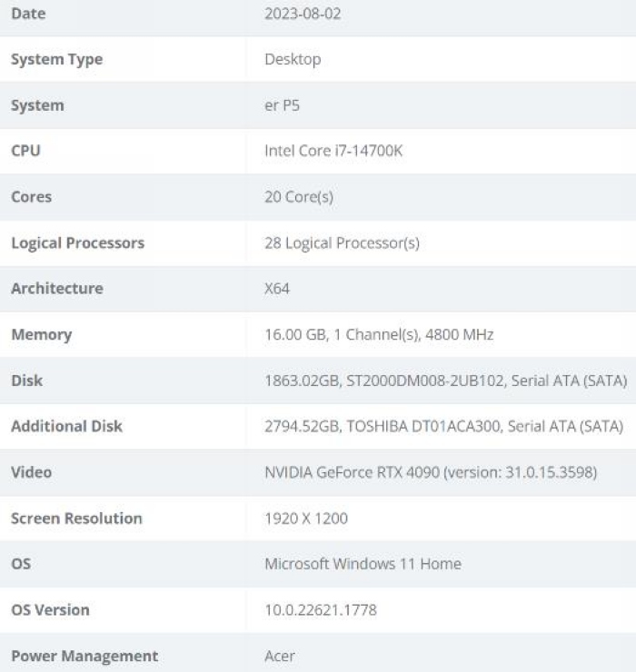The image size is (636, 672).
Task: Select the TOSHIBA DT01ACA300 disk entry
Action: point(443,427)
